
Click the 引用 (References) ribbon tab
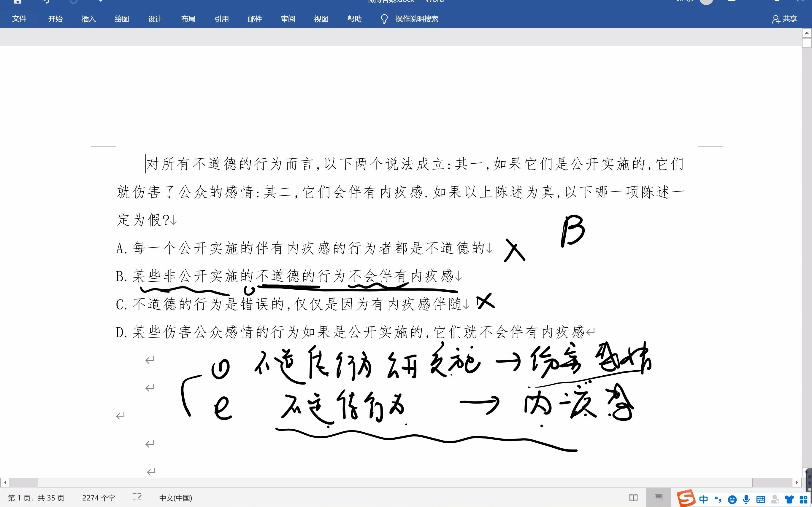(221, 19)
